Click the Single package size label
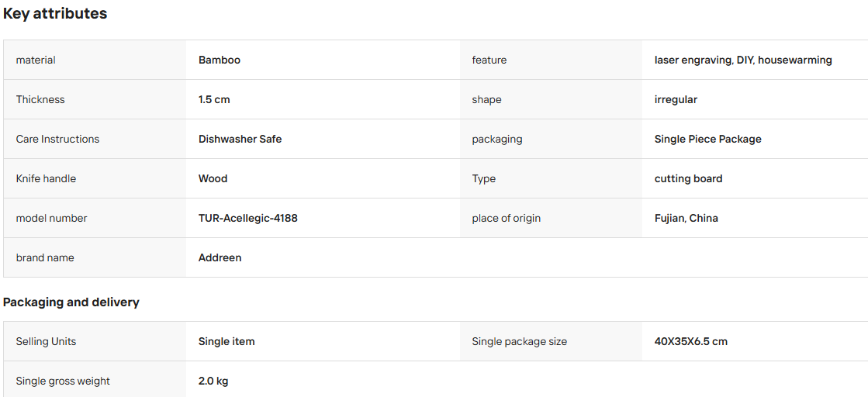Screen dimensions: 868x397 pyautogui.click(x=519, y=342)
